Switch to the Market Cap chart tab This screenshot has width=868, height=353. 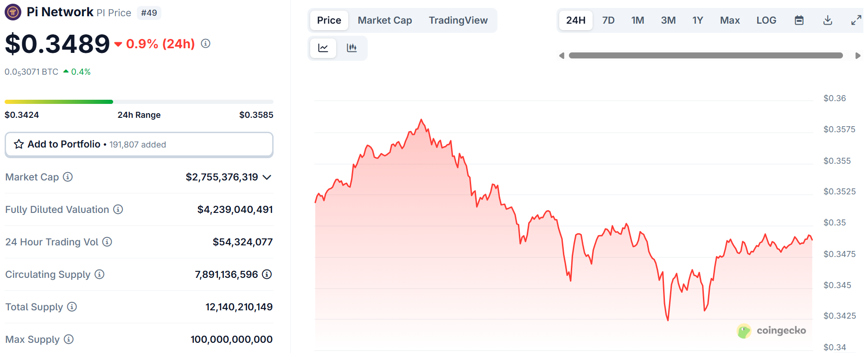[x=384, y=20]
